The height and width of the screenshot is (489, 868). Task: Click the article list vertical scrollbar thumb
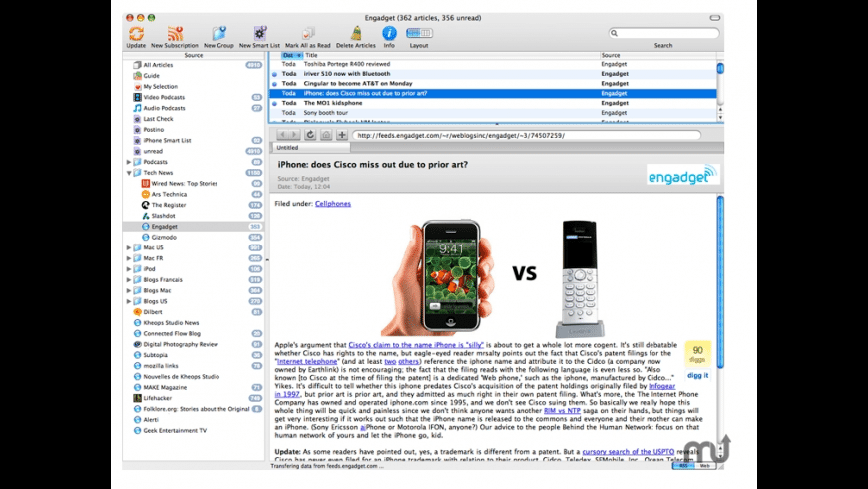pyautogui.click(x=720, y=68)
